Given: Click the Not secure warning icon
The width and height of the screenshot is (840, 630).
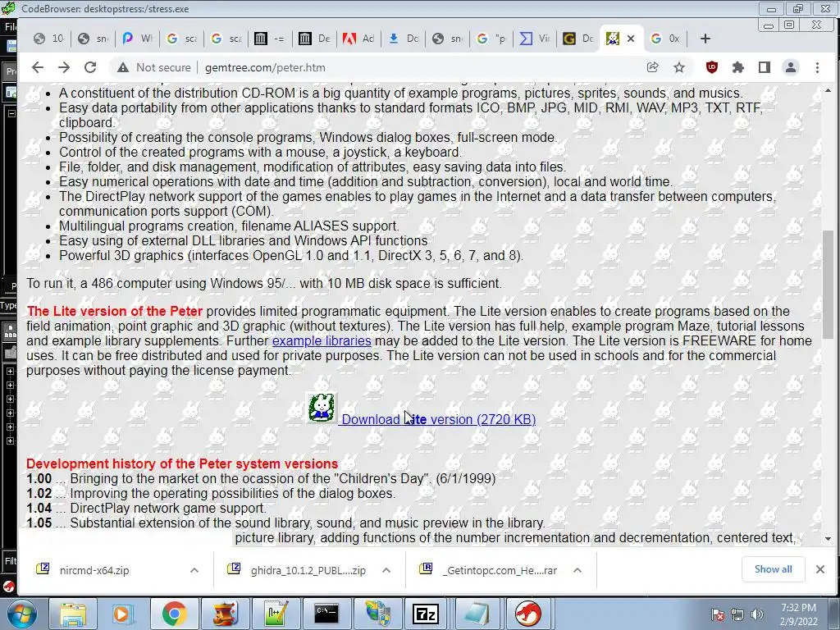Looking at the screenshot, I should coord(123,67).
